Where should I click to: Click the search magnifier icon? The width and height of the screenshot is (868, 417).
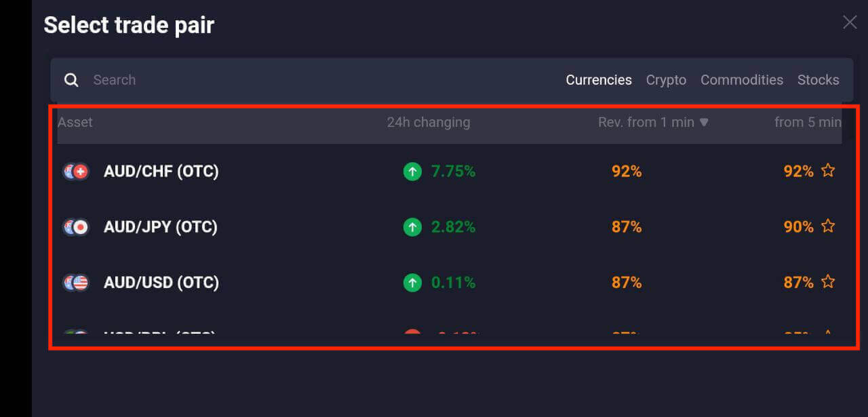click(71, 79)
